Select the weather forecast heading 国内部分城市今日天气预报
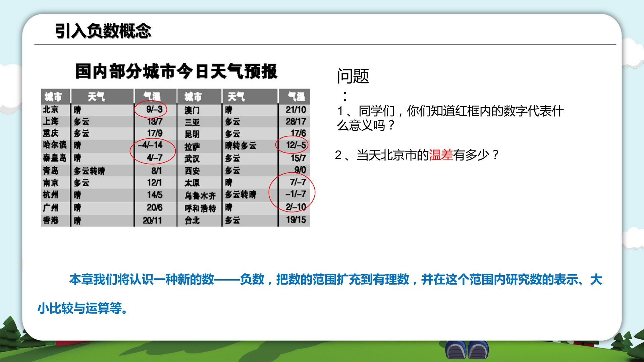Image resolution: width=644 pixels, height=362 pixels. click(x=176, y=71)
